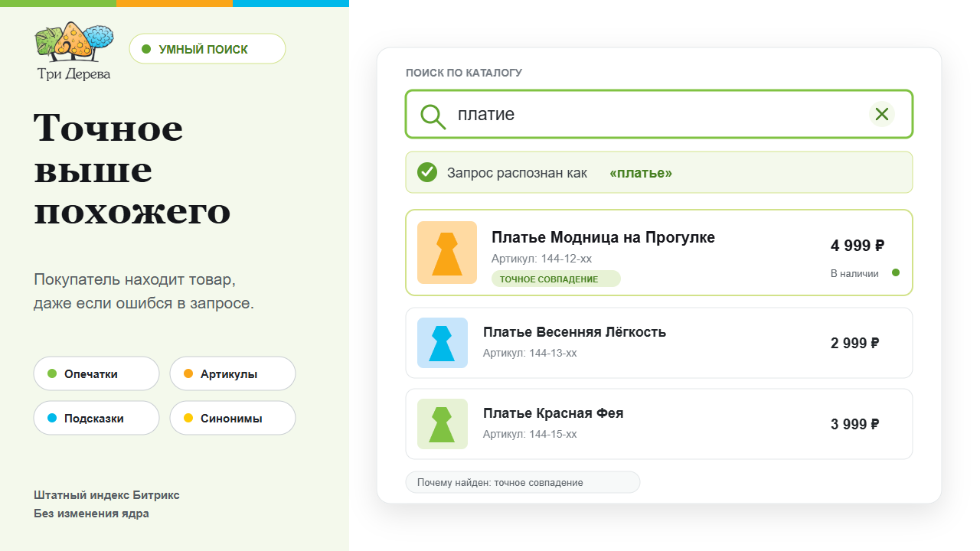Click the green checkmark recognized-query icon
Screen dimensions: 980x551
point(427,172)
